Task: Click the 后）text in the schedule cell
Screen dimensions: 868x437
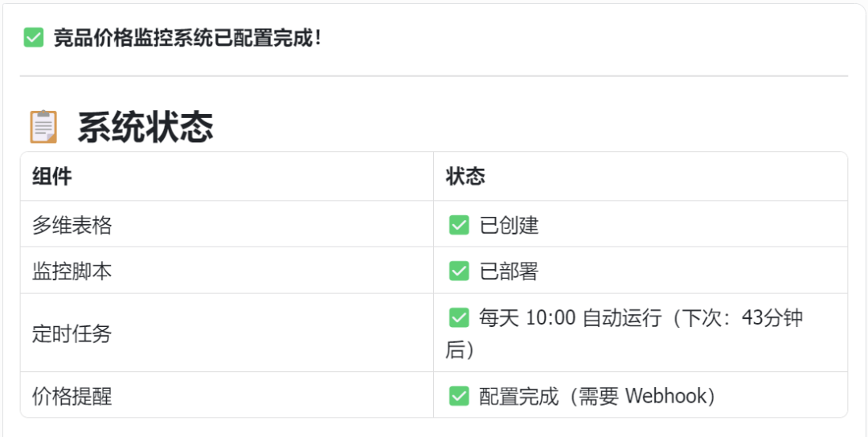Action: 461,350
